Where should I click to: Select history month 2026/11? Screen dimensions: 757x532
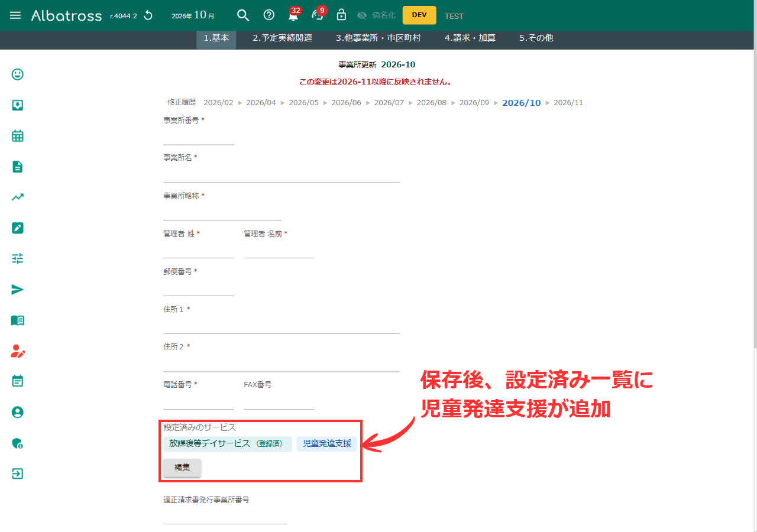[x=568, y=103]
